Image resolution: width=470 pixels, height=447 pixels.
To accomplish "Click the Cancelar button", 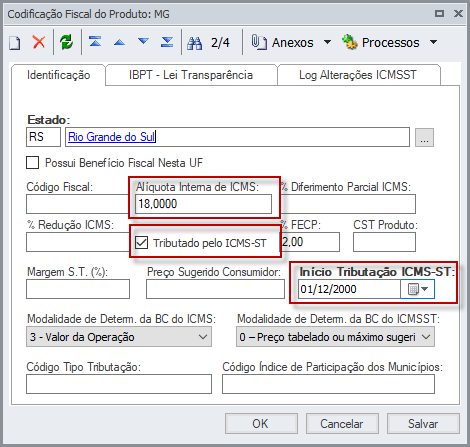I will (x=342, y=423).
